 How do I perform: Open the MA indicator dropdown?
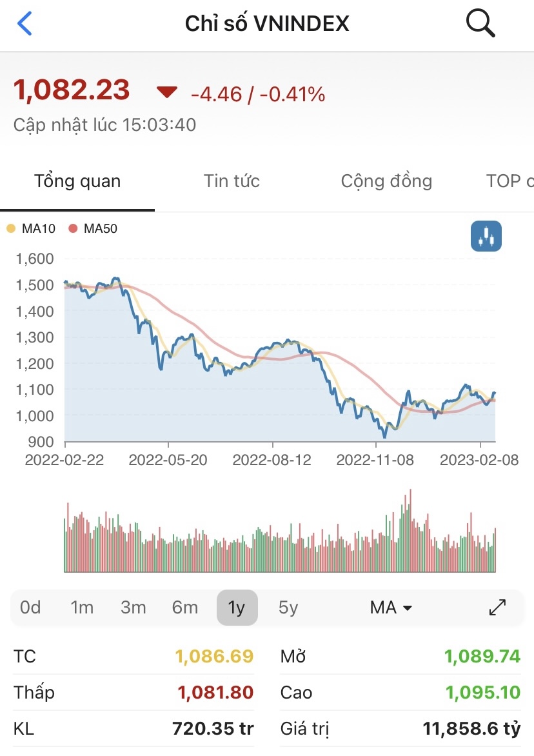click(391, 608)
